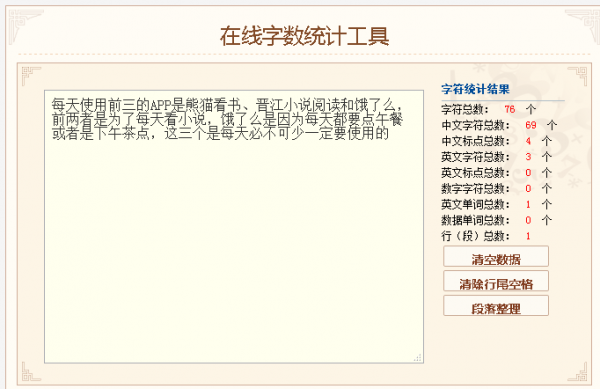600x389 pixels.
Task: Click the 中文字符总数 value 69
Action: [x=531, y=125]
